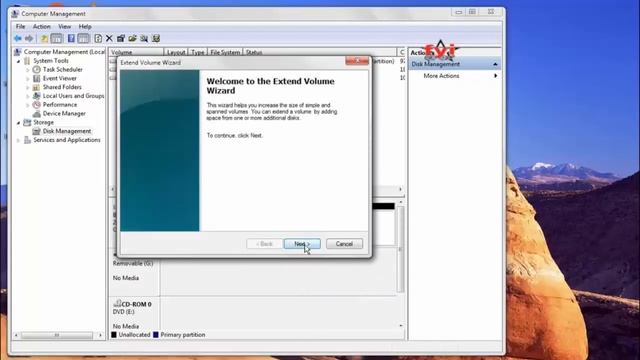
Task: Collapse the Disk Management actions section arrow
Action: (x=495, y=64)
